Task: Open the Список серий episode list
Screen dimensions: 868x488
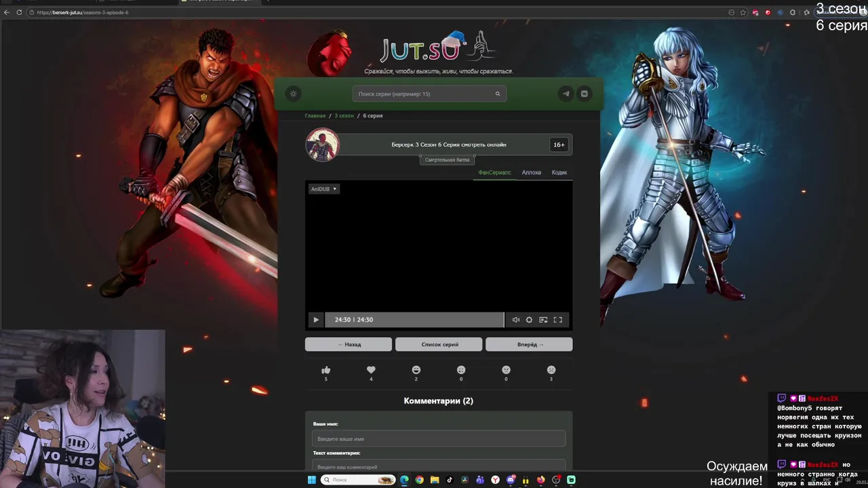Action: coord(439,344)
